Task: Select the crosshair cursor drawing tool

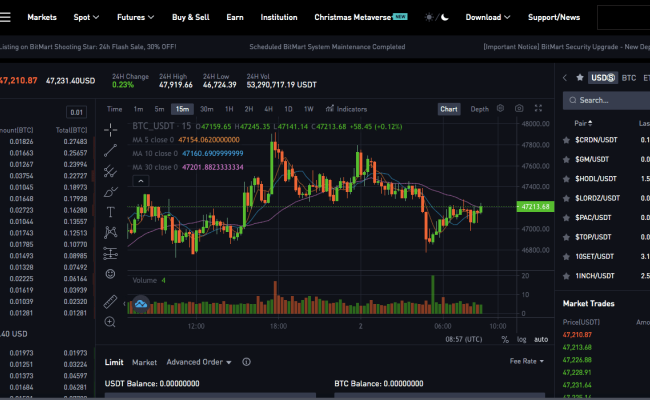Action: click(x=110, y=129)
